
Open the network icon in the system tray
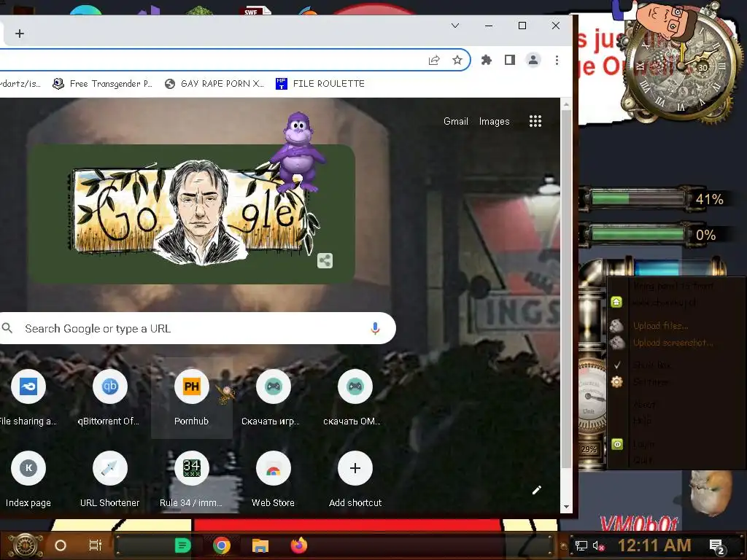coord(581,545)
